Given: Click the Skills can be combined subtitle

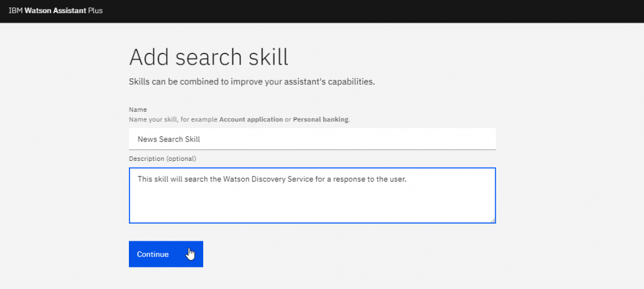Looking at the screenshot, I should [252, 81].
